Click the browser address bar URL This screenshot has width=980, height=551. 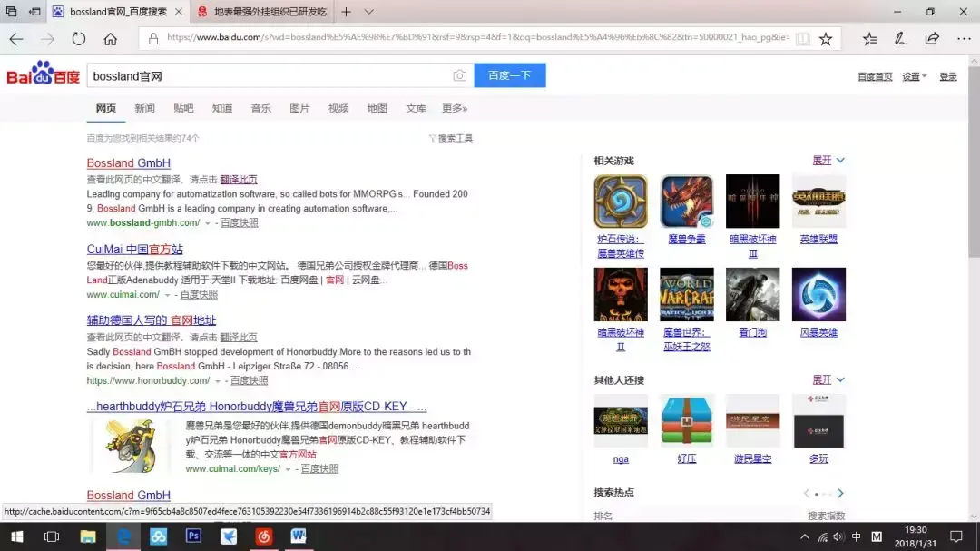click(477, 37)
